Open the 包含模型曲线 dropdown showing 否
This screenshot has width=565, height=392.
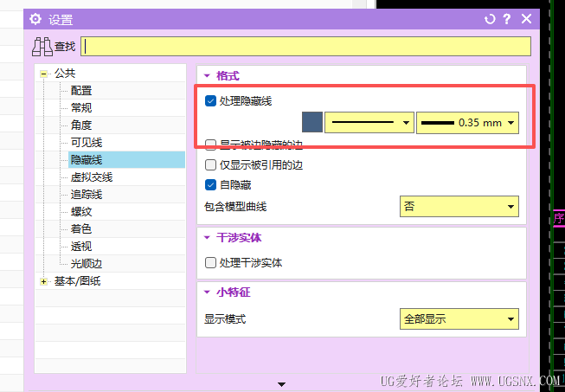click(x=459, y=207)
